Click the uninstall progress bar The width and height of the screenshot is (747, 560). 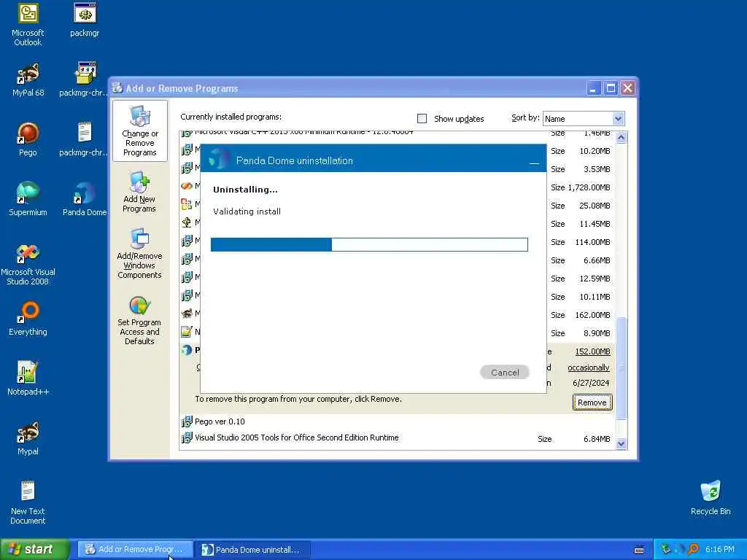(x=369, y=244)
